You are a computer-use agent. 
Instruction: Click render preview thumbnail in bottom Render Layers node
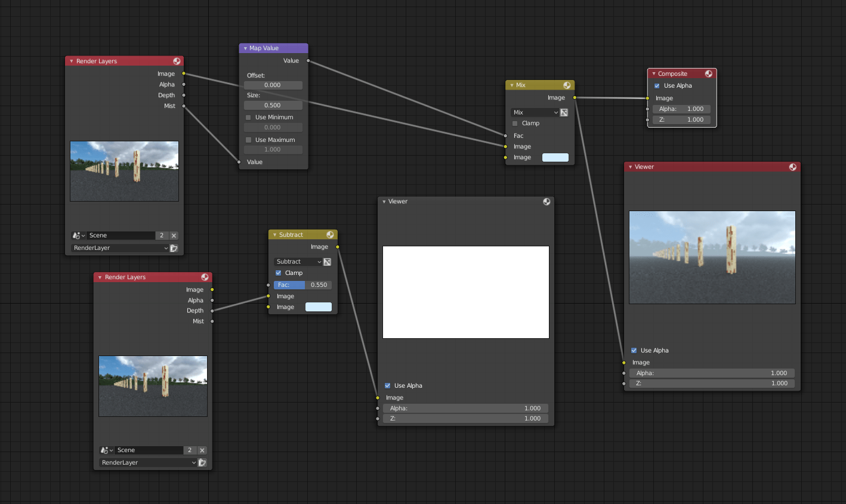(153, 386)
